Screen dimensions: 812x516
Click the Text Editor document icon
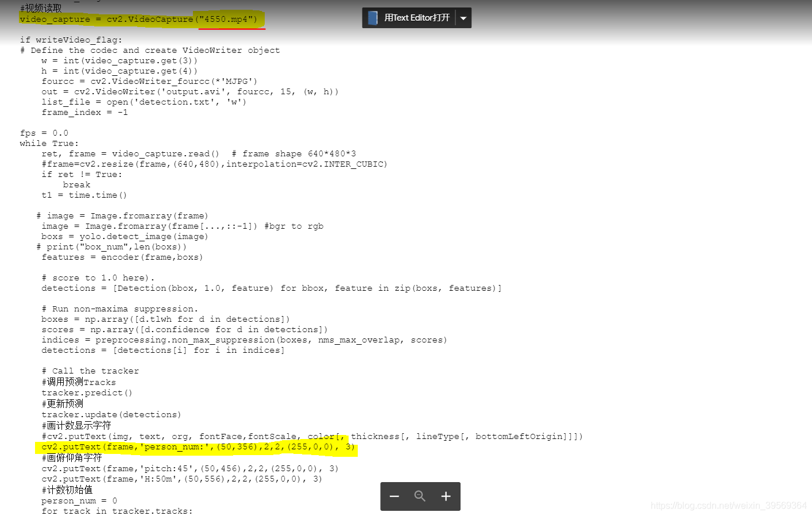point(373,18)
